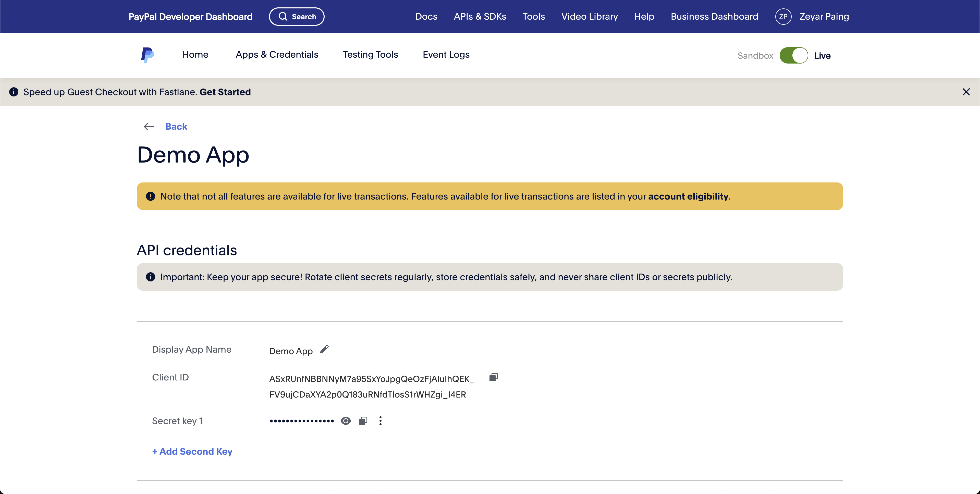980x494 pixels.
Task: Open the Tools menu in top bar
Action: click(x=533, y=17)
